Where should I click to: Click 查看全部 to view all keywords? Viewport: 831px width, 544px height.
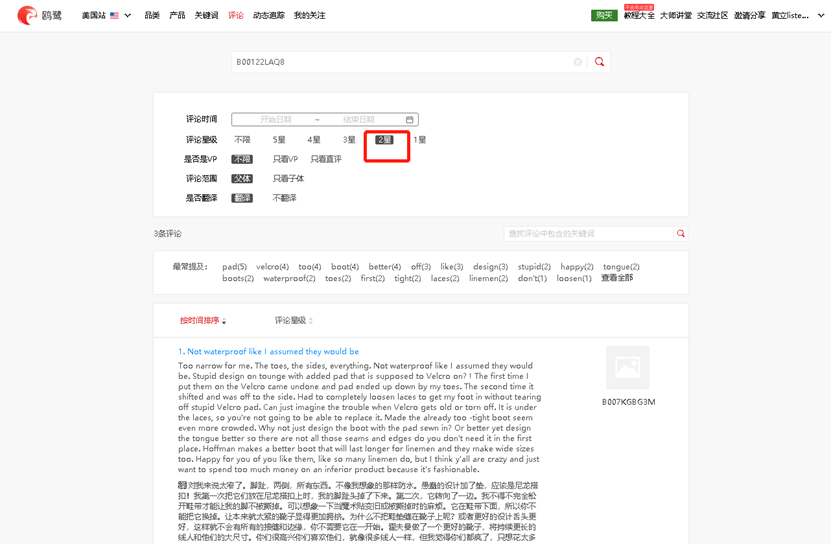(x=617, y=278)
